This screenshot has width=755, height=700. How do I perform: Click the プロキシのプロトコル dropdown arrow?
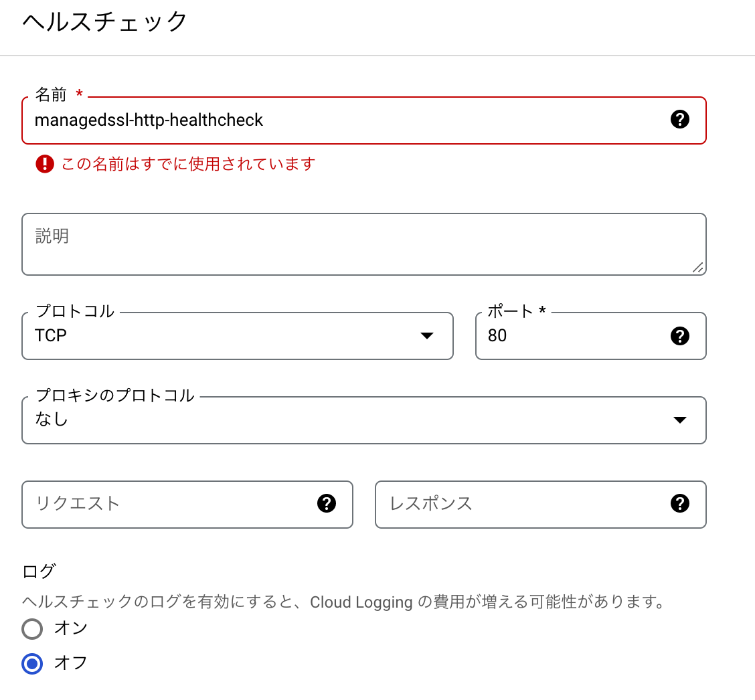[680, 420]
